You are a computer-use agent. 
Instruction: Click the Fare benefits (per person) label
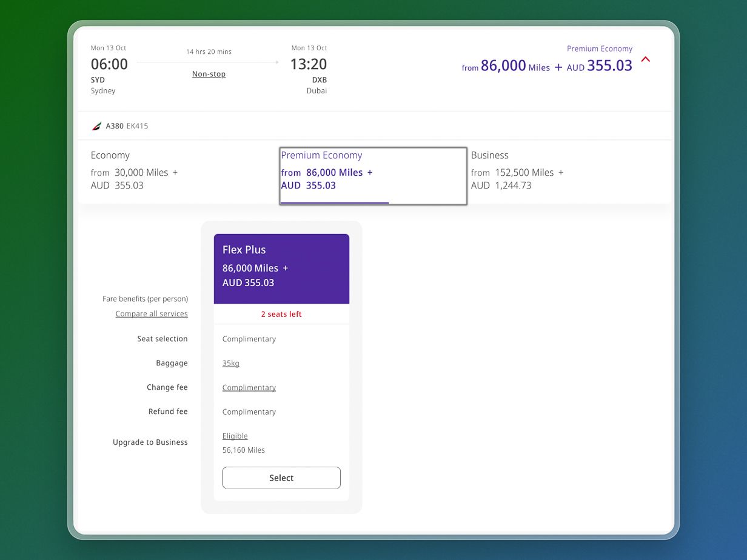[146, 299]
